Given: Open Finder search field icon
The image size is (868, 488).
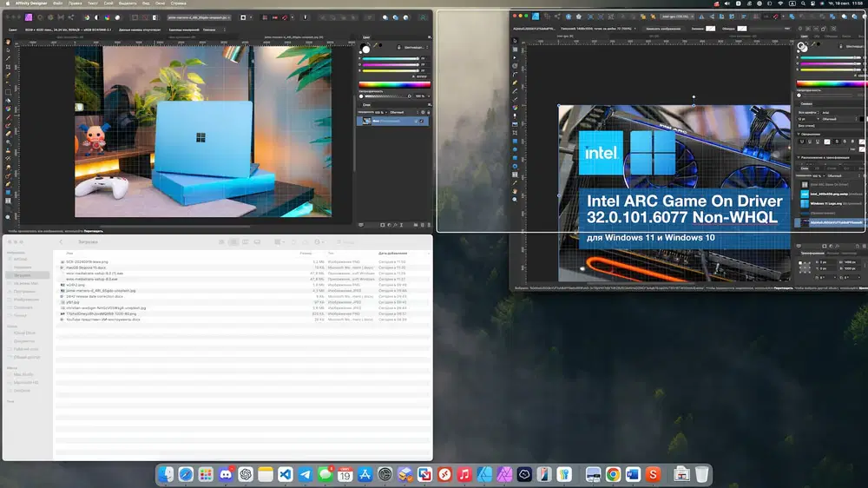Looking at the screenshot, I should tap(339, 242).
